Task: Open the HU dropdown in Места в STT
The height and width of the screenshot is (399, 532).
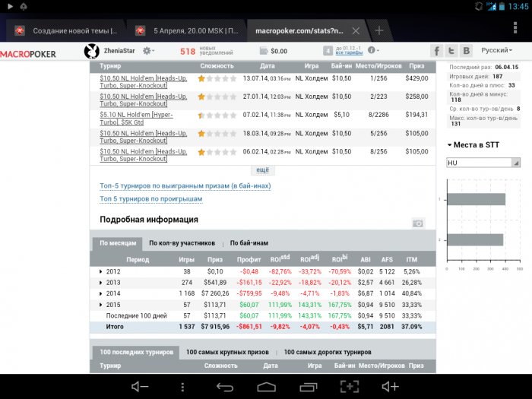Action: 483,163
